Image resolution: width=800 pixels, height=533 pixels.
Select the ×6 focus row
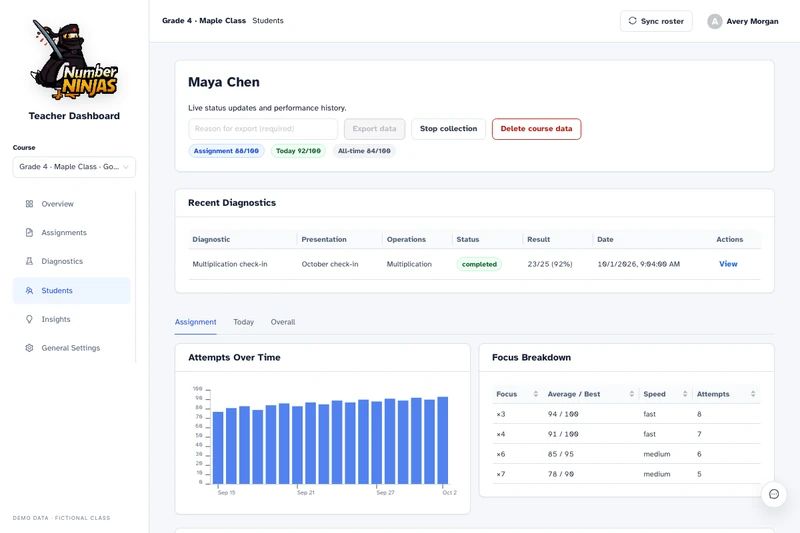point(627,454)
